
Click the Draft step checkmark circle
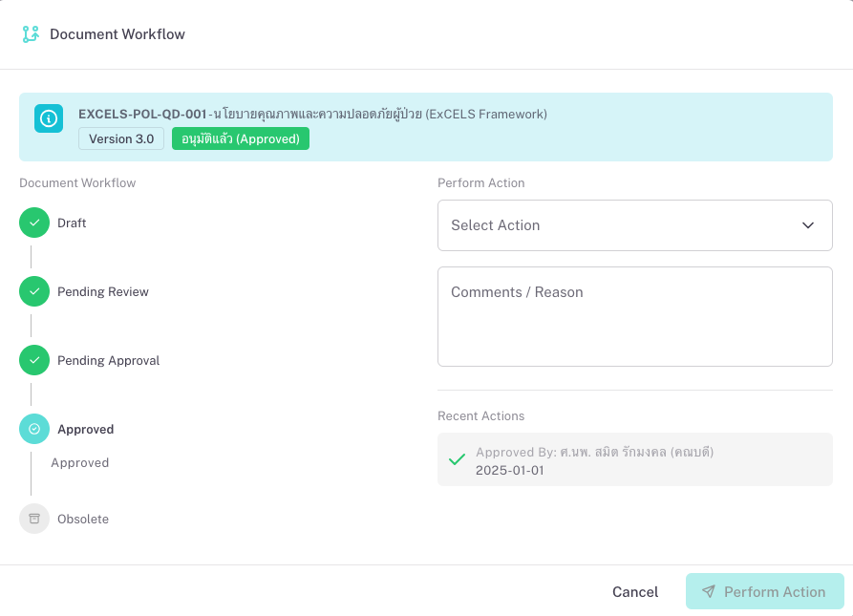[34, 223]
